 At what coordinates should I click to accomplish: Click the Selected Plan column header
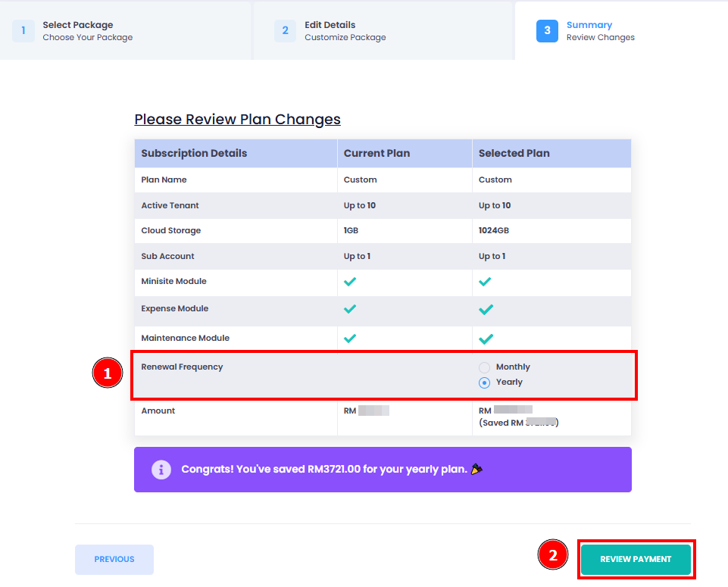(x=514, y=153)
